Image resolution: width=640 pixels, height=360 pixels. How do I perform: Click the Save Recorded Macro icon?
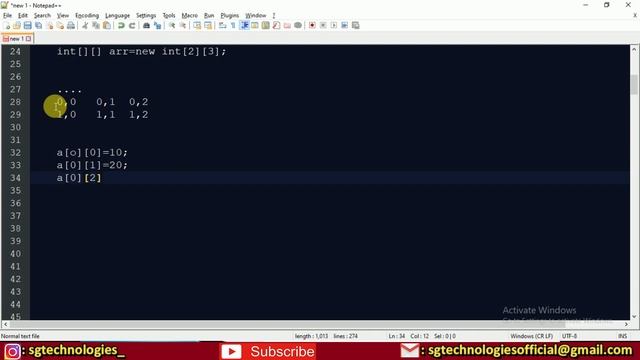click(356, 25)
